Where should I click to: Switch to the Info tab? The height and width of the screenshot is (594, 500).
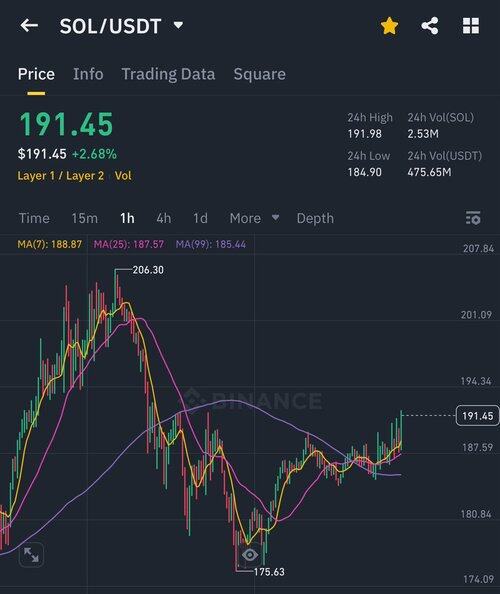(88, 74)
